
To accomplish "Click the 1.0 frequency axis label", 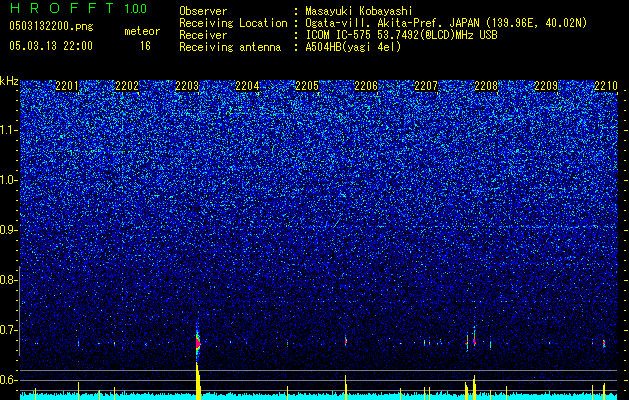I will tap(8, 181).
